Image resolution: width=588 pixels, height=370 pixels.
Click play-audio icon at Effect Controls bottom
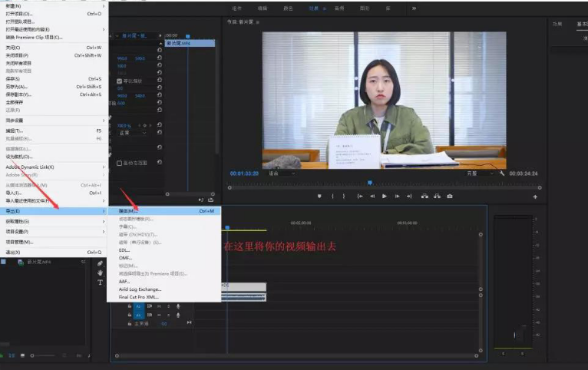tap(200, 200)
